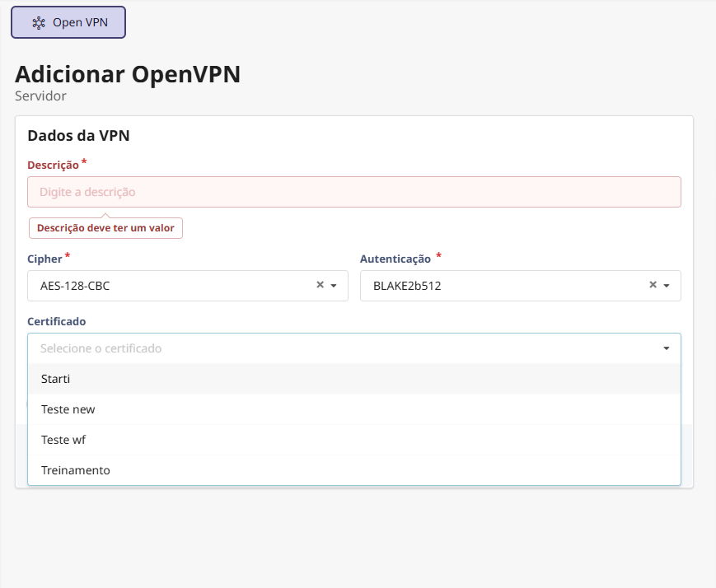Expand the Cipher dropdown arrow
The width and height of the screenshot is (716, 588).
point(334,286)
